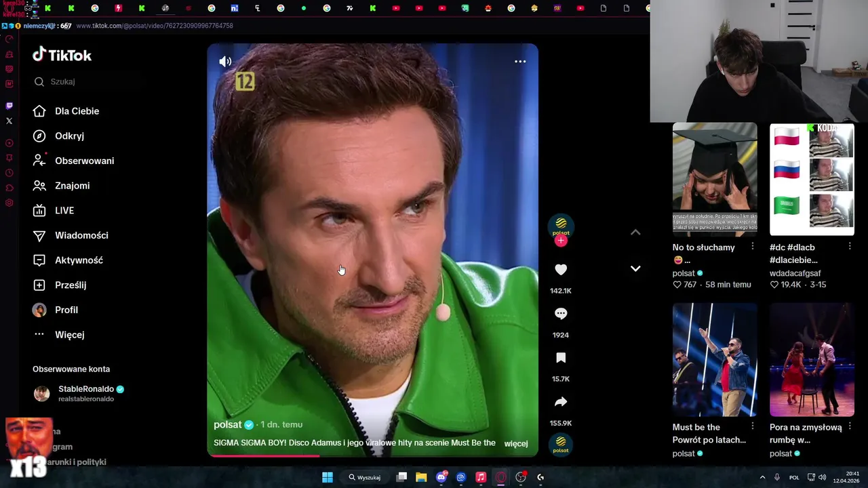
Task: Unmute the video with the speaker icon
Action: [x=225, y=62]
